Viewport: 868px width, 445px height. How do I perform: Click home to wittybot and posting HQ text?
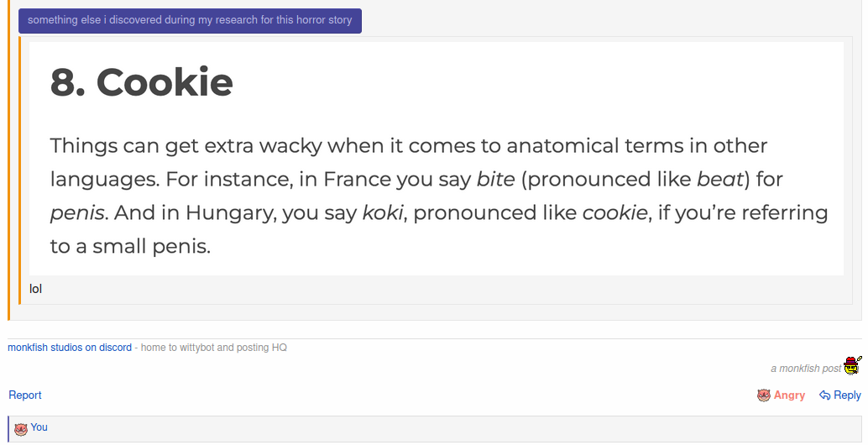[214, 348]
